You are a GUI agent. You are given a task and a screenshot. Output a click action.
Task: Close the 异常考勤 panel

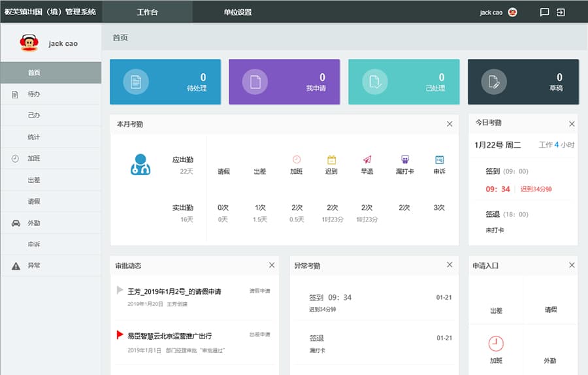[x=449, y=265]
